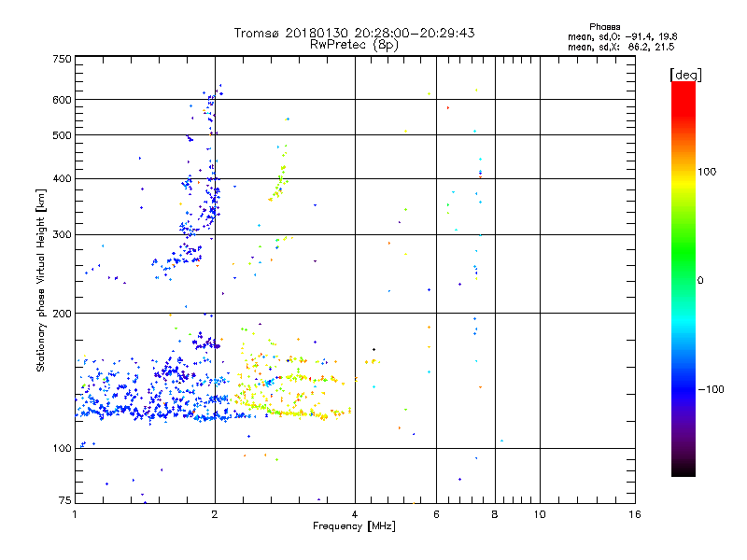Click the colorbar '-100' tick label
Screen dimensions: 747x560
coord(711,389)
